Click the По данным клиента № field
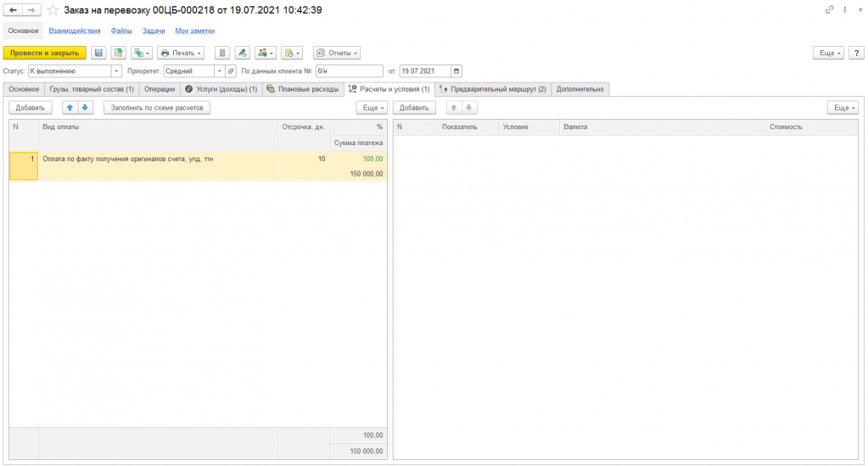Image resolution: width=868 pixels, height=466 pixels. click(349, 71)
